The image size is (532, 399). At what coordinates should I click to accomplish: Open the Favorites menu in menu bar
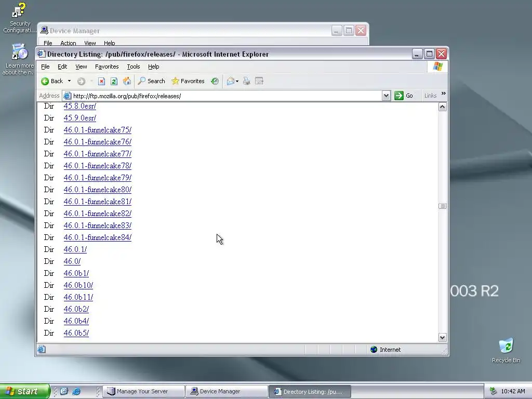tap(107, 67)
